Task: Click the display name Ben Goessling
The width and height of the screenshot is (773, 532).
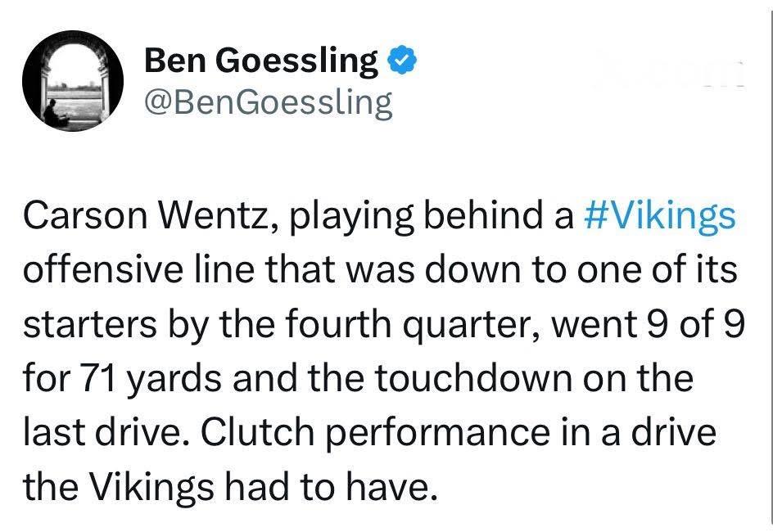Action: [260, 61]
